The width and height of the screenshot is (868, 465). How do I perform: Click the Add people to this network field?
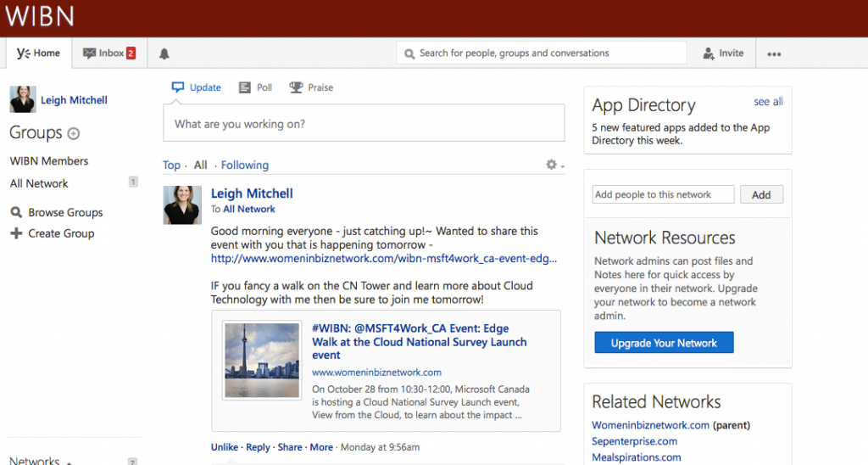pos(663,194)
